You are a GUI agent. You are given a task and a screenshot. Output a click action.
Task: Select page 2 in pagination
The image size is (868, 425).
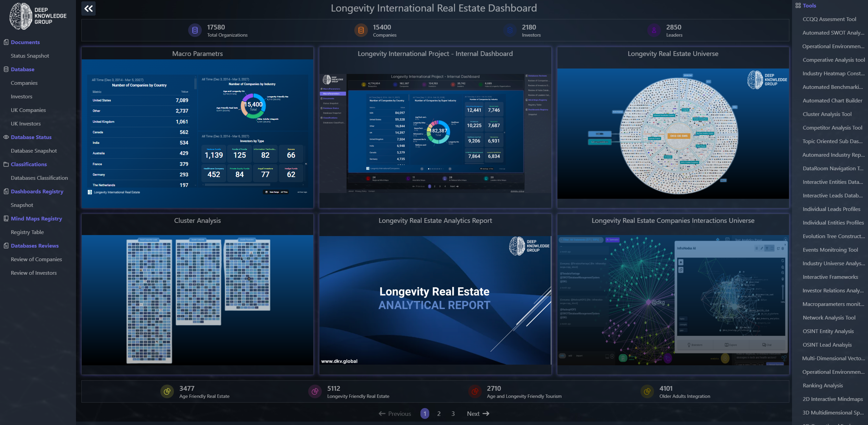[439, 413]
